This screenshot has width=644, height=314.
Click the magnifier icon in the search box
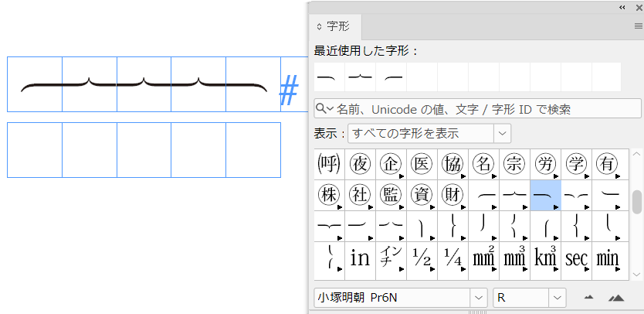[x=324, y=109]
